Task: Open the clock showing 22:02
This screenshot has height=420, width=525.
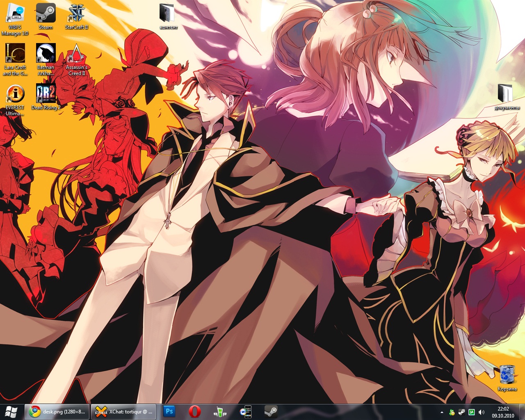Action: [503, 412]
